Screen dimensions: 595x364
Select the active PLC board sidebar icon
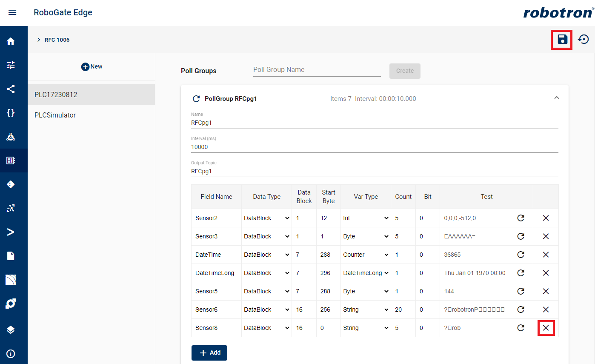coord(11,161)
